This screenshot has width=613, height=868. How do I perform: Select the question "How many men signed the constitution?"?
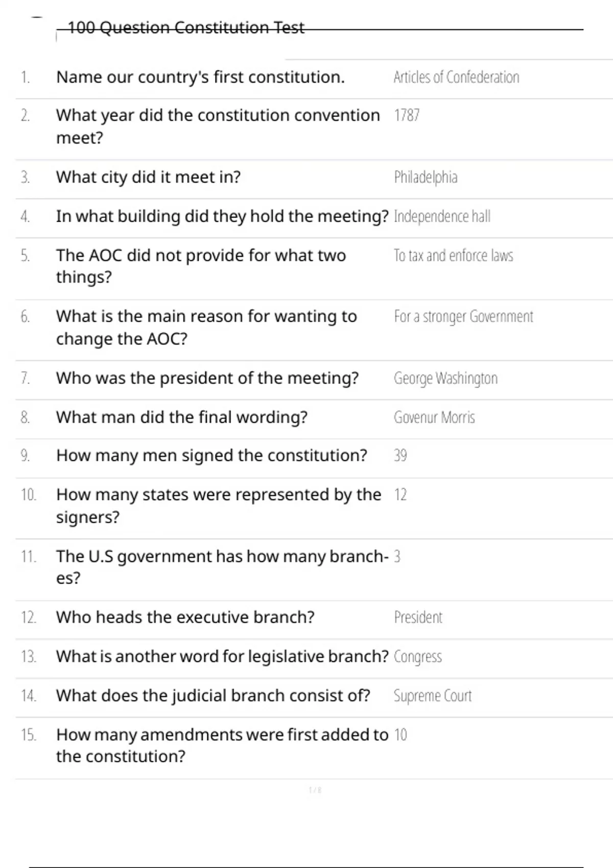[x=211, y=455]
